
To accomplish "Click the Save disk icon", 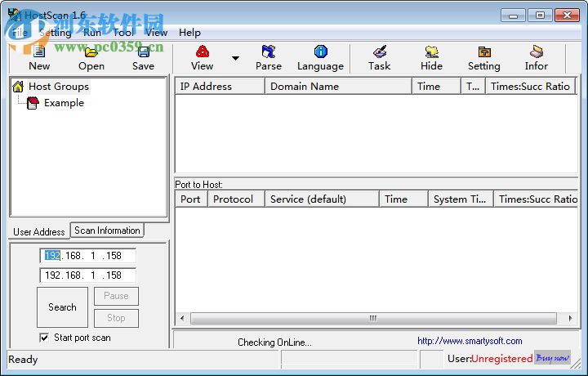I will [x=143, y=51].
